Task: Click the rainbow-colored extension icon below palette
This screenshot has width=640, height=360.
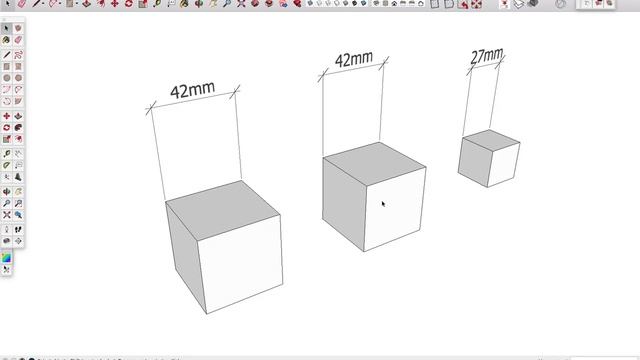Action: 6,258
